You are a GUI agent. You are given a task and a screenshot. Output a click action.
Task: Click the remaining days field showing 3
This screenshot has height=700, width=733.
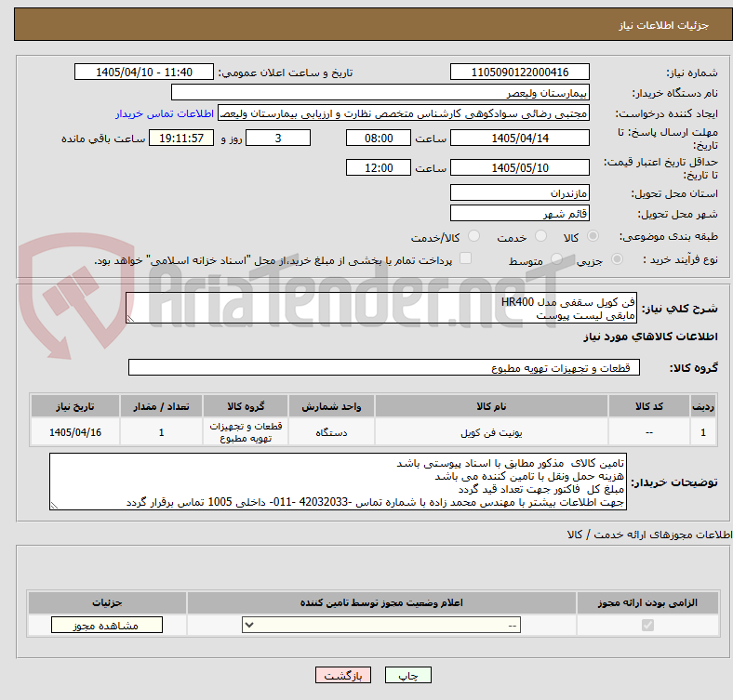pyautogui.click(x=278, y=138)
